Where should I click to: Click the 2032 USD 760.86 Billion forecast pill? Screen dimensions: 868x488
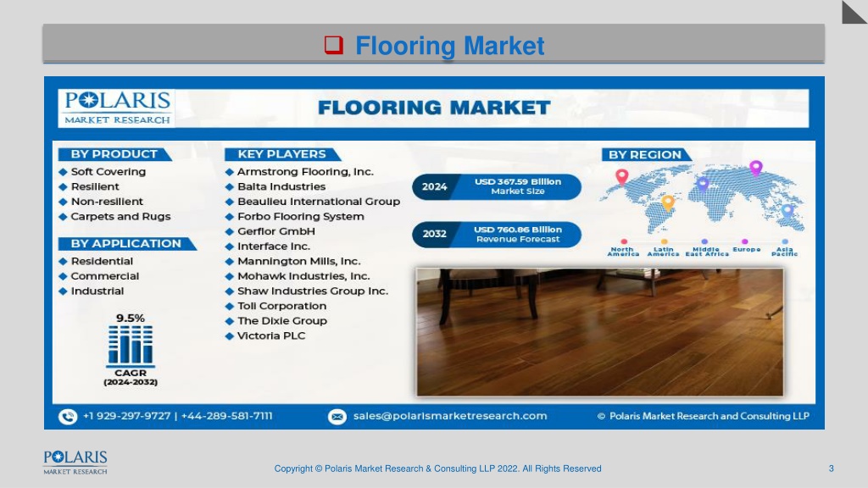point(497,235)
